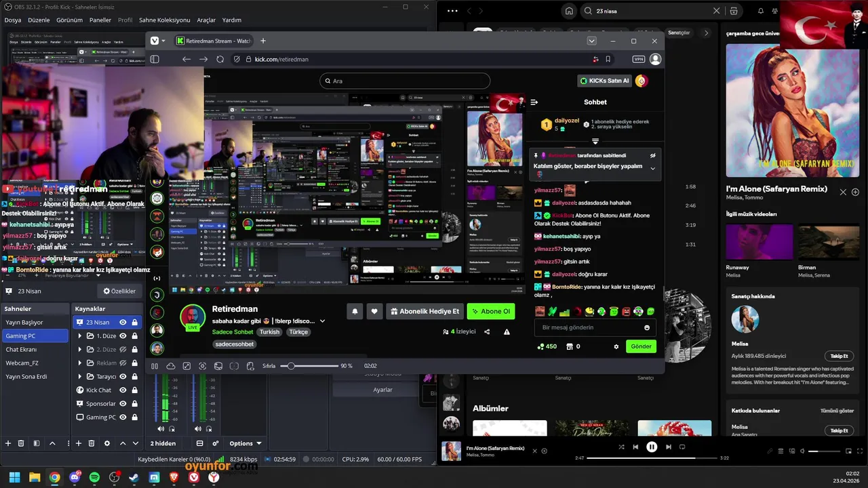Reload the Kick page in the browser

[x=220, y=59]
